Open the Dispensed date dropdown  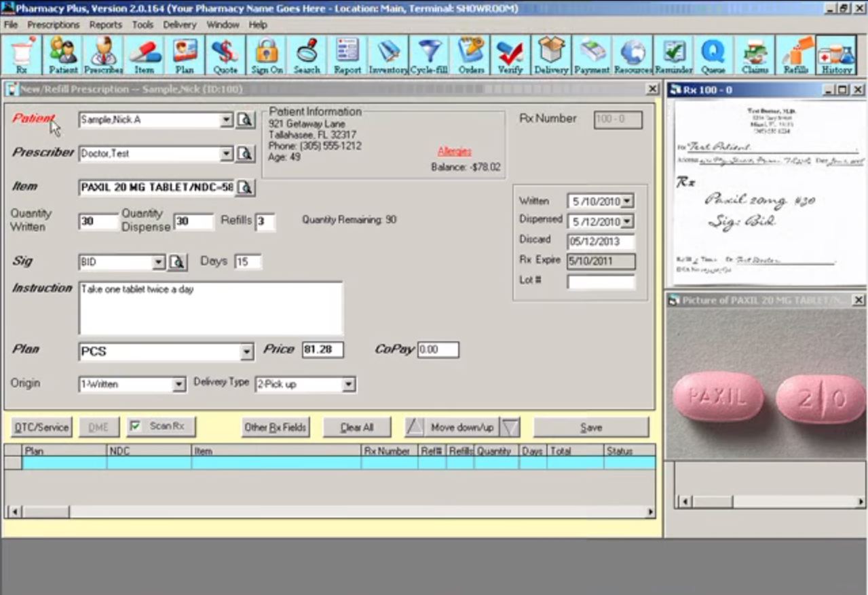(627, 221)
